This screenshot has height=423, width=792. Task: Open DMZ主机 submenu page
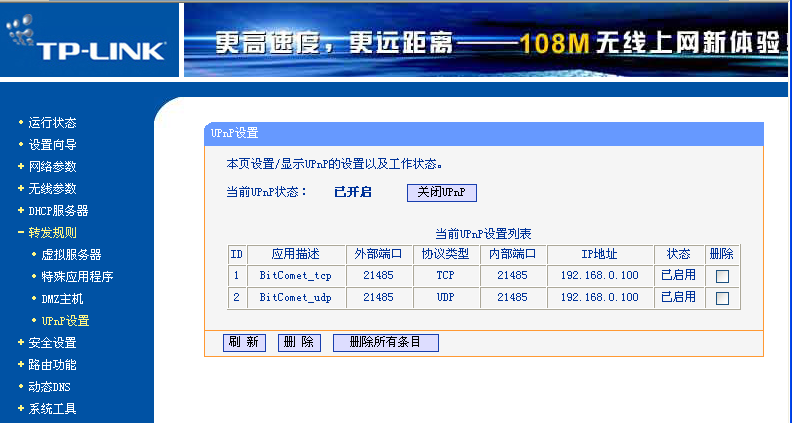coord(62,299)
